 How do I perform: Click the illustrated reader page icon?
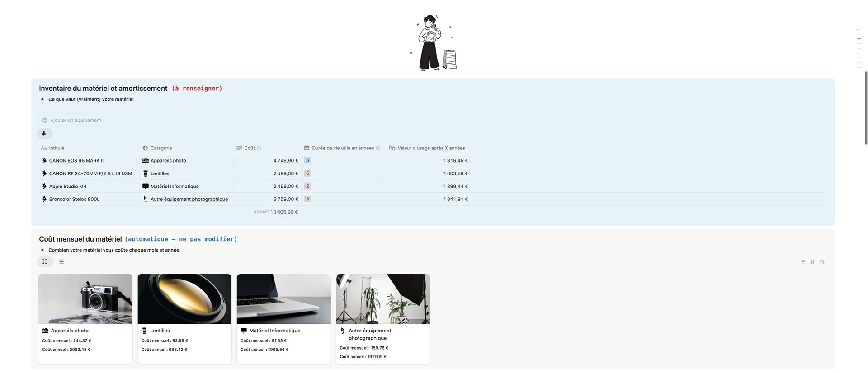pyautogui.click(x=434, y=43)
